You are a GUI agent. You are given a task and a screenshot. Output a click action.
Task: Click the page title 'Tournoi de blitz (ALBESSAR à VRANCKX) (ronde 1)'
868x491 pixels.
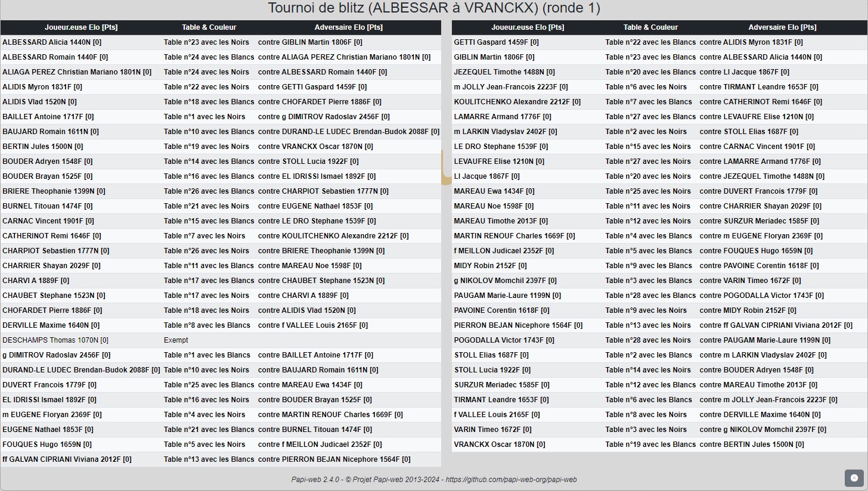click(434, 8)
